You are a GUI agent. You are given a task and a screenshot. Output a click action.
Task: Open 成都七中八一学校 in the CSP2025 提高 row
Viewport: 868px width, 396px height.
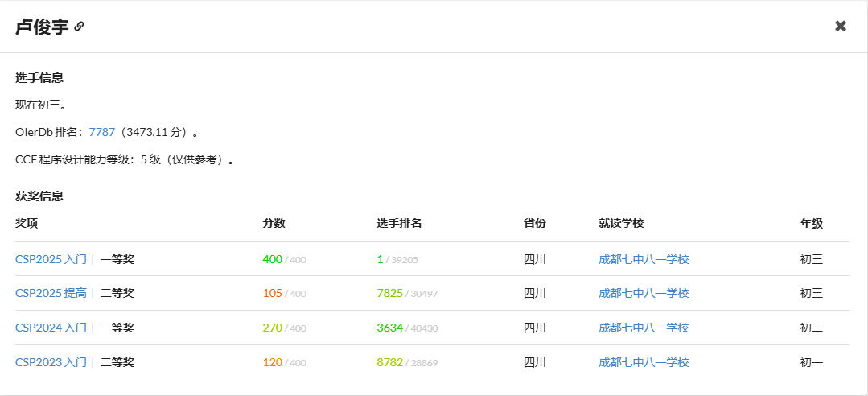pyautogui.click(x=644, y=293)
